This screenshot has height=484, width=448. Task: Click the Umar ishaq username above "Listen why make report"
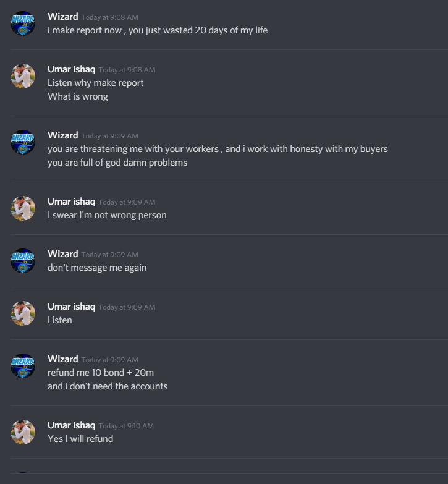[x=71, y=69]
